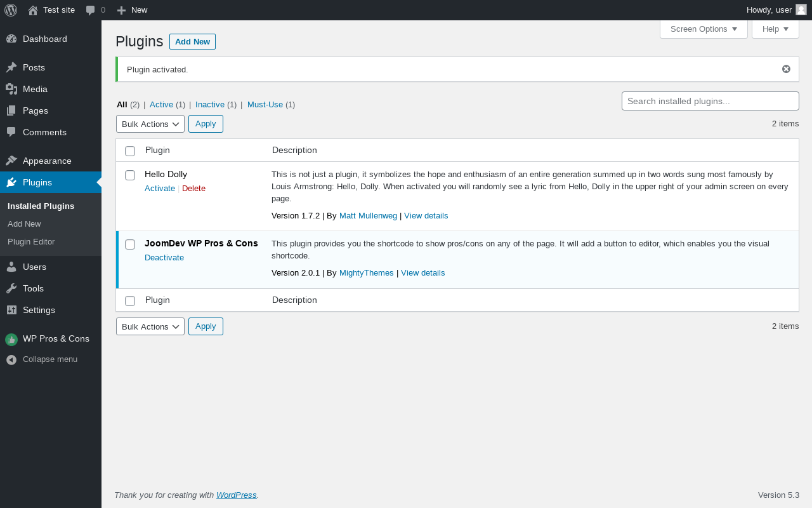Image resolution: width=812 pixels, height=508 pixels.
Task: Click the Plugins plug icon in sidebar
Action: click(x=11, y=182)
